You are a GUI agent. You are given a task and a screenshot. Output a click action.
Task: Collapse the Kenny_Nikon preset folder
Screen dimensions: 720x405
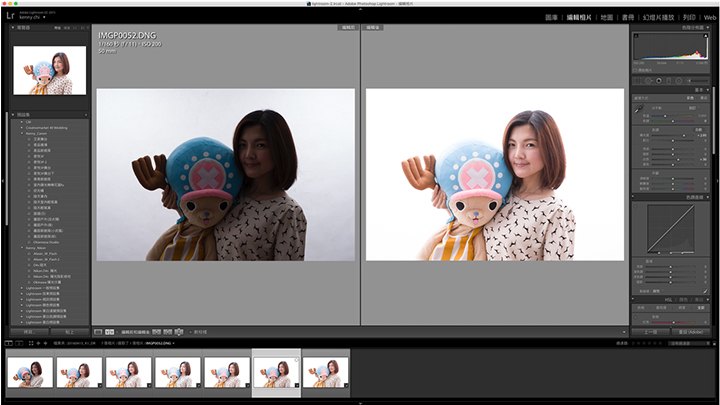[x=22, y=248]
